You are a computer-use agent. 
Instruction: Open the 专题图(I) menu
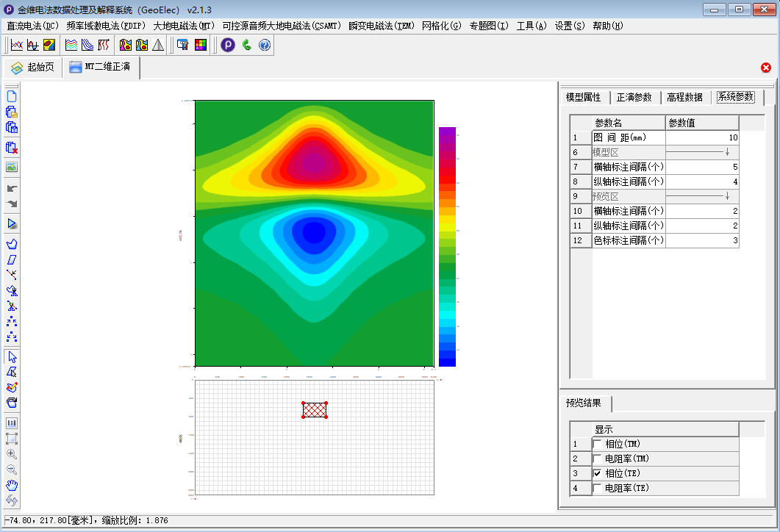(489, 26)
